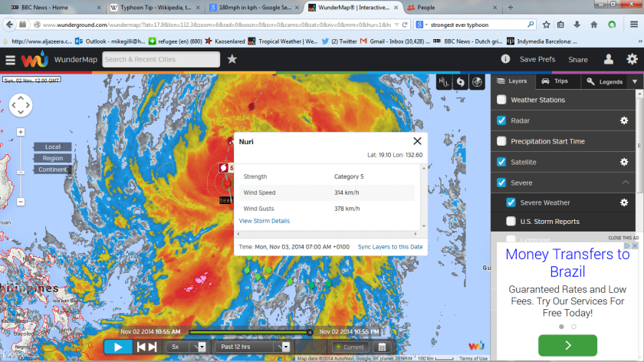Click the Save Prefs button
This screenshot has height=362, width=644.
pyautogui.click(x=537, y=59)
